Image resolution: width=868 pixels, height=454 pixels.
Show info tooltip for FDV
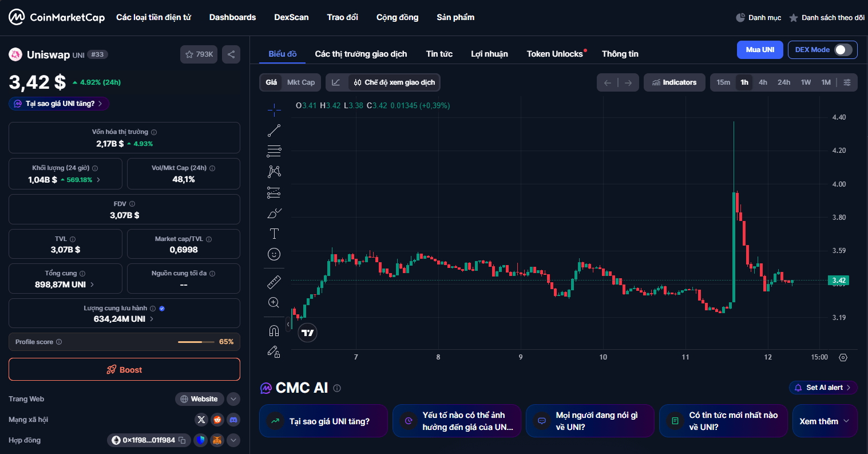(132, 204)
